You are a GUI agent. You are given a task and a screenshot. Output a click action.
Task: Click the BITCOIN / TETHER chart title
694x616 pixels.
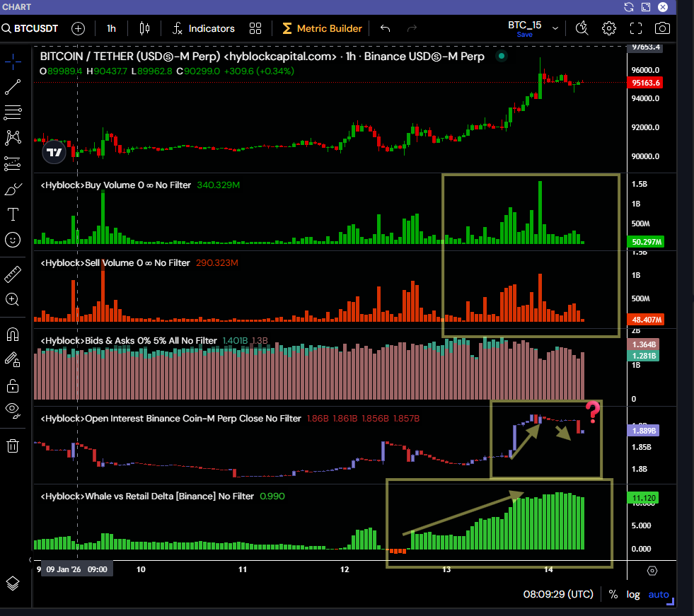point(262,57)
